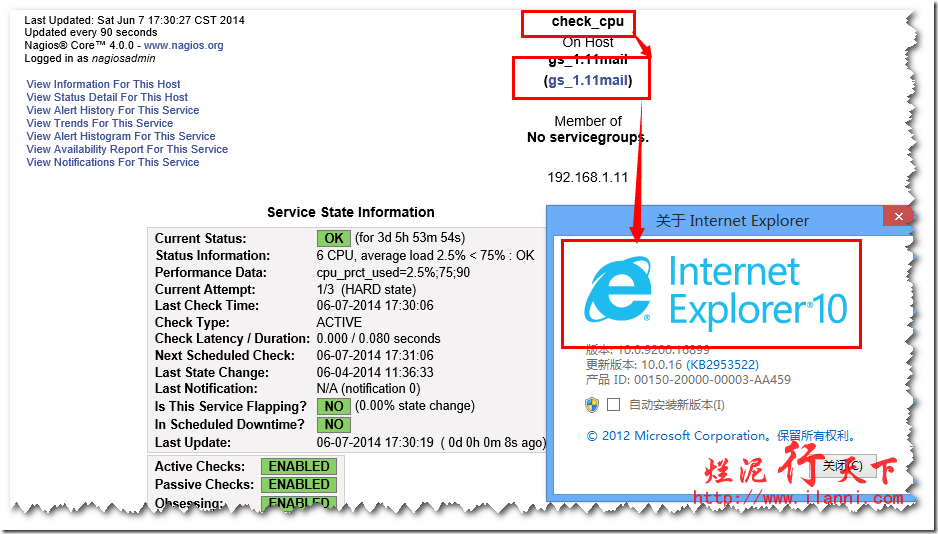Click the NO badge for service flapping
938x534 pixels.
pyautogui.click(x=333, y=407)
